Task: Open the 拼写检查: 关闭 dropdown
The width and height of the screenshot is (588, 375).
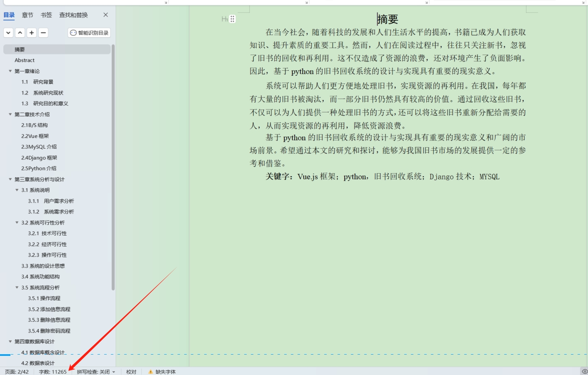Action: (x=96, y=372)
